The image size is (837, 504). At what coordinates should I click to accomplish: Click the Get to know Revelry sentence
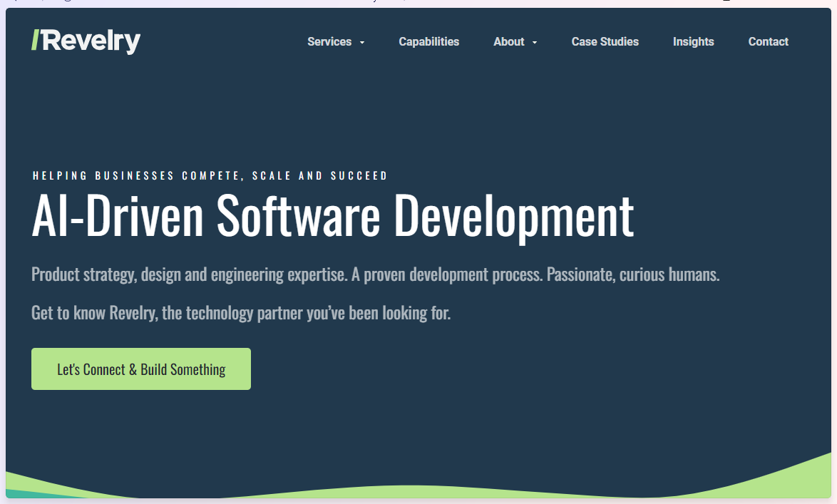[x=241, y=313]
